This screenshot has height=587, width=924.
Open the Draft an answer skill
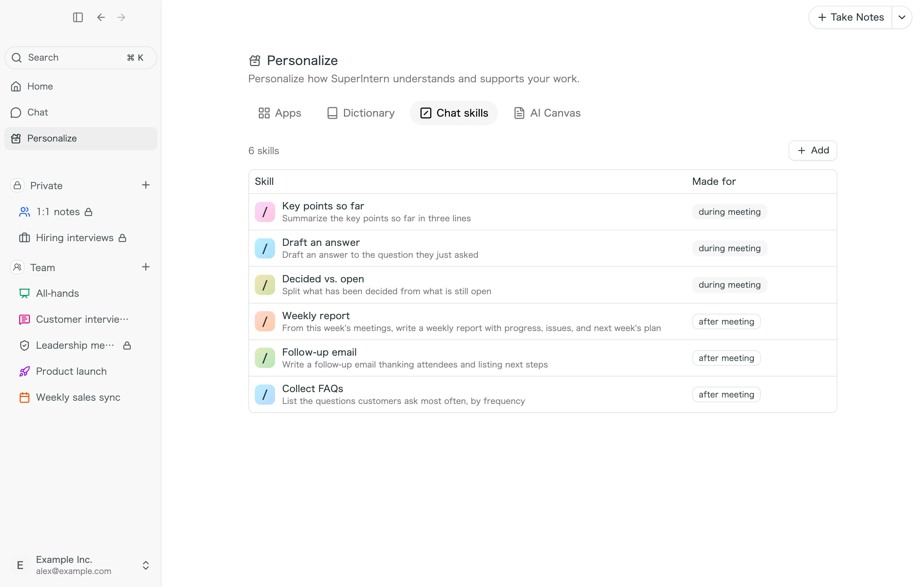[x=542, y=248]
